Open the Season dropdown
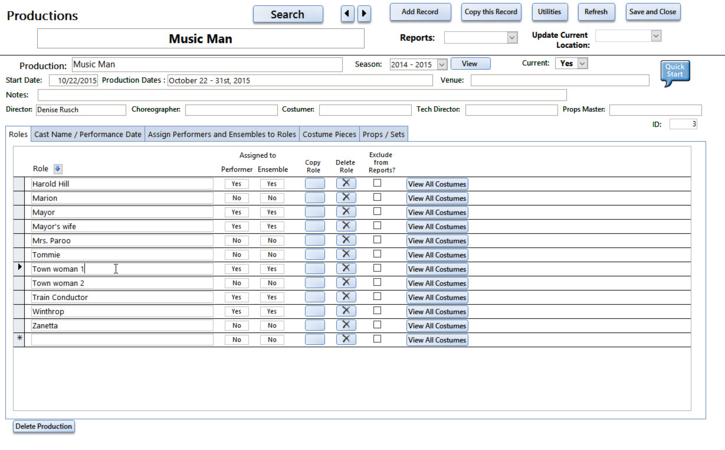 pos(442,64)
